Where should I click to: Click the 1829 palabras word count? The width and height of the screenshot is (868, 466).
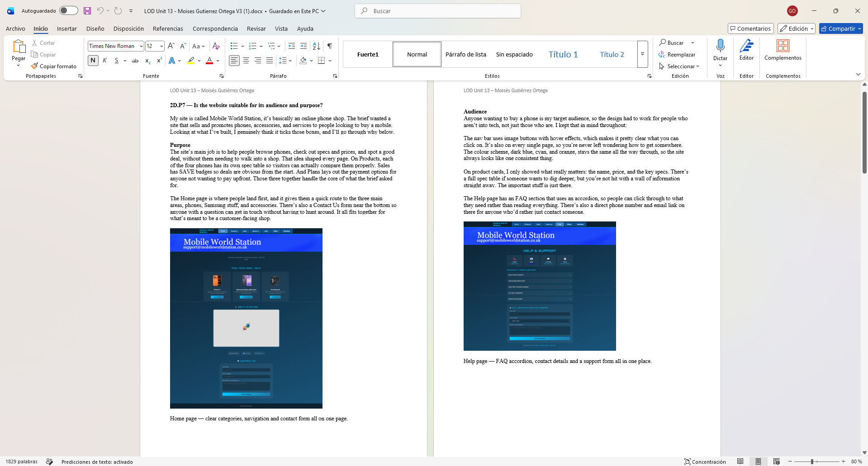pos(21,461)
